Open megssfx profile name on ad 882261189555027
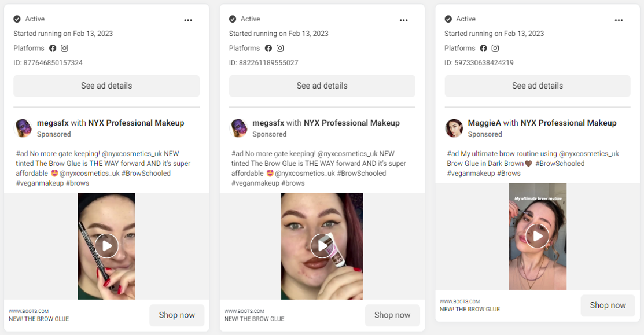644x335 pixels. [268, 123]
